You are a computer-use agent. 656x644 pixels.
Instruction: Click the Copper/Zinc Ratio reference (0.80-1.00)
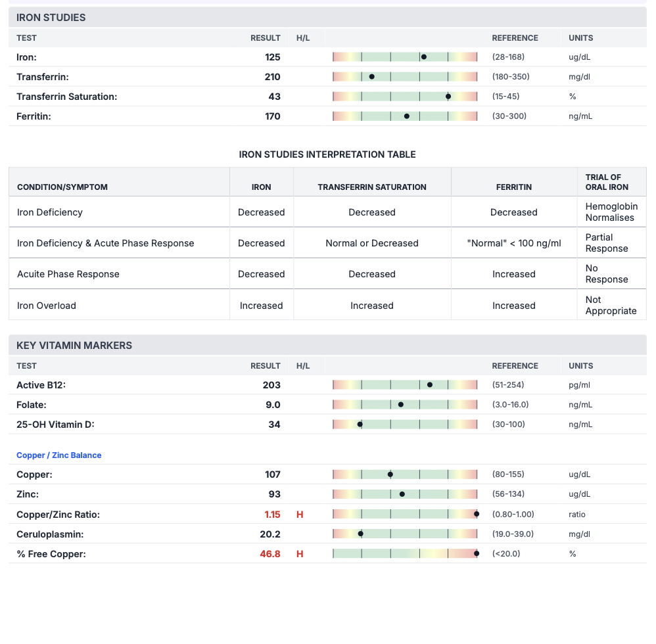(513, 515)
